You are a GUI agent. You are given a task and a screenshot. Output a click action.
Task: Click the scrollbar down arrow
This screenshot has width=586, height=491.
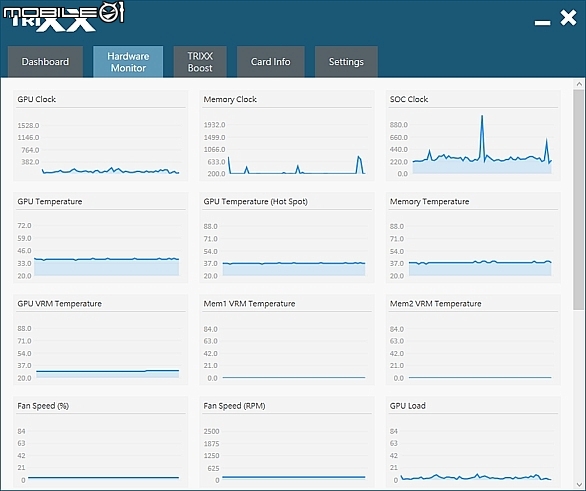579,485
